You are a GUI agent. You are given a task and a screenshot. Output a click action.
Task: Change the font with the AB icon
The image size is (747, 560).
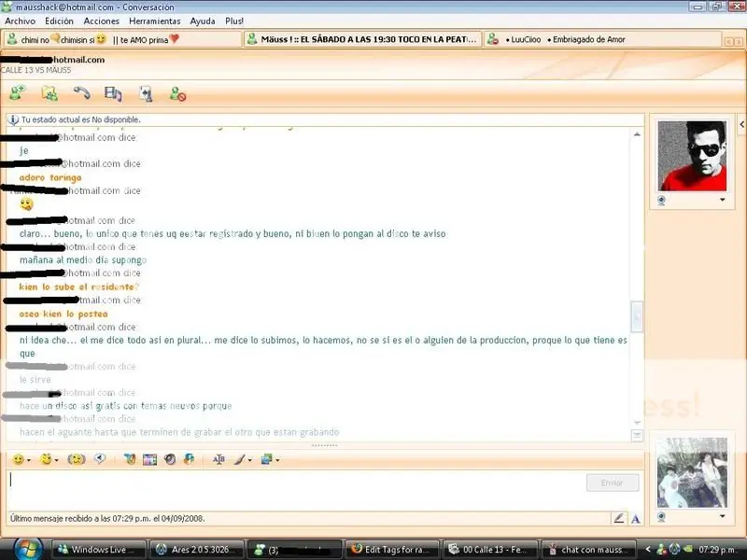point(218,459)
